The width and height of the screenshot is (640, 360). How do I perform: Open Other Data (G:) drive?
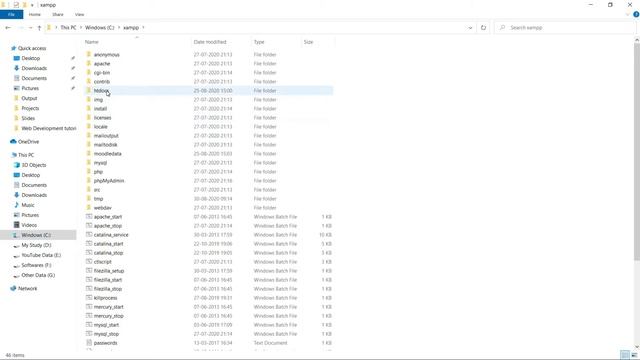[x=38, y=275]
